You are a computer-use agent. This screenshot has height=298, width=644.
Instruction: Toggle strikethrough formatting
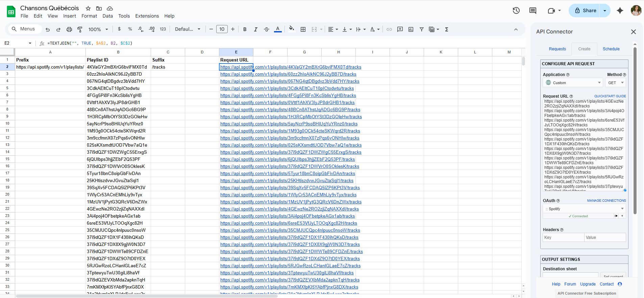267,29
